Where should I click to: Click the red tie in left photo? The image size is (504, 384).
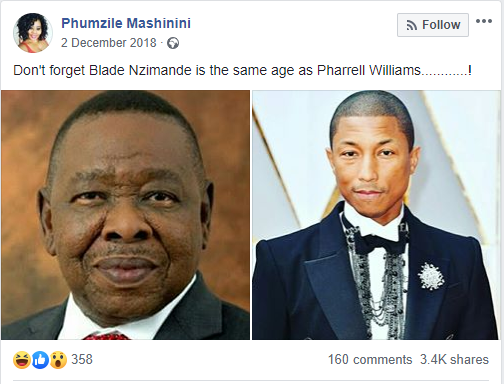[106, 336]
